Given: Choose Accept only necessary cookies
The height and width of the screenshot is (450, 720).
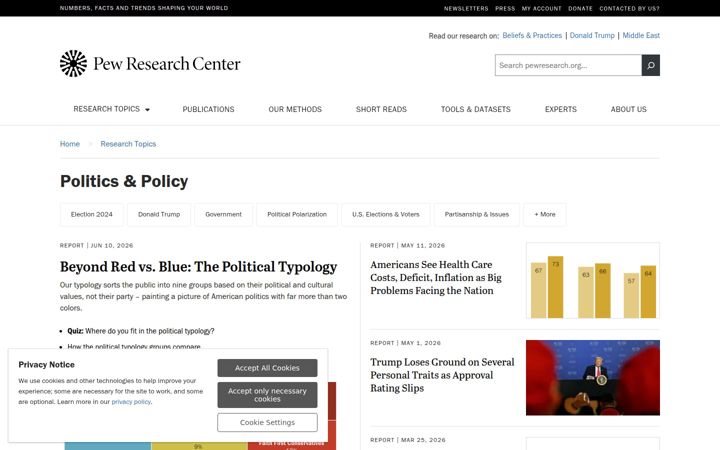Looking at the screenshot, I should click(267, 395).
